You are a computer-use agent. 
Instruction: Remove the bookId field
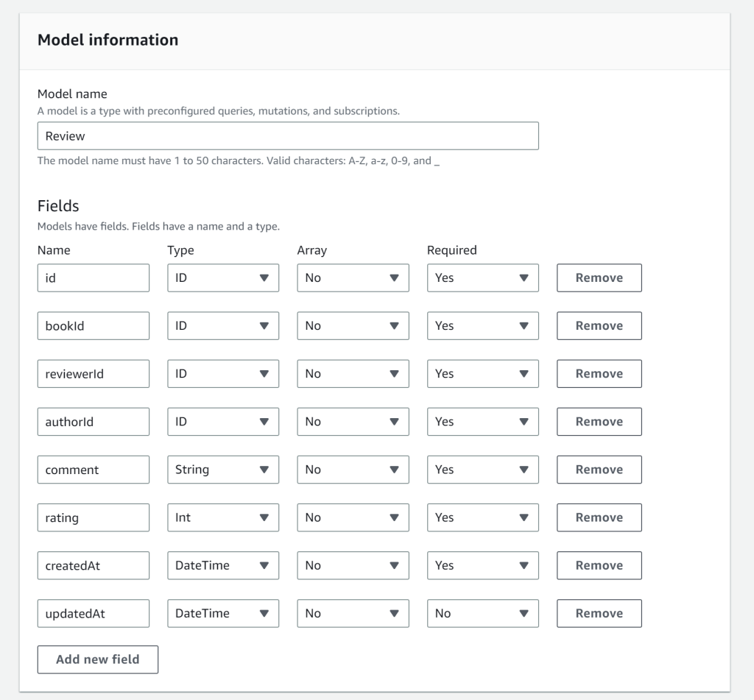[x=599, y=325]
